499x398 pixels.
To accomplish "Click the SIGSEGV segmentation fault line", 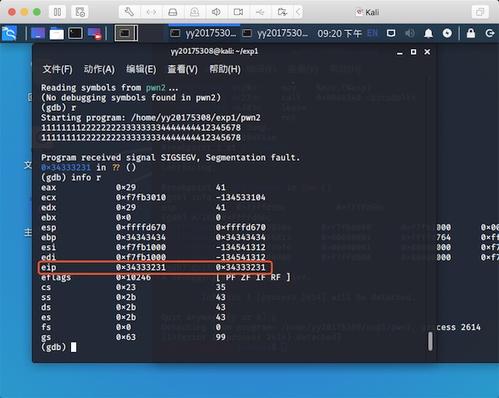I will click(170, 157).
